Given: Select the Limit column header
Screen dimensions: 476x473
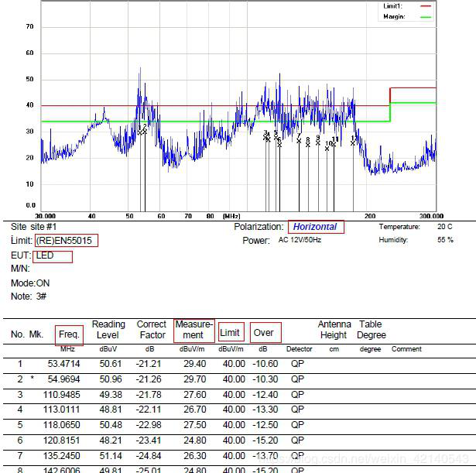Looking at the screenshot, I should tap(231, 333).
